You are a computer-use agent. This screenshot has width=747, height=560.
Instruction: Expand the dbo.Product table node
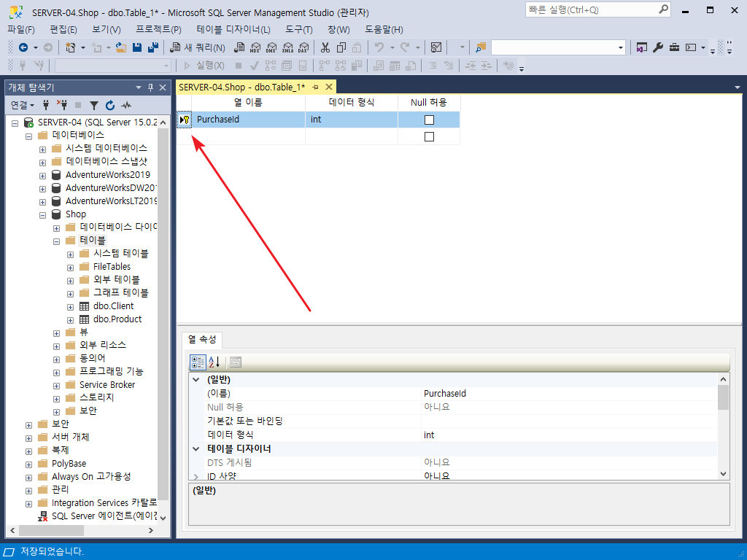pos(70,320)
